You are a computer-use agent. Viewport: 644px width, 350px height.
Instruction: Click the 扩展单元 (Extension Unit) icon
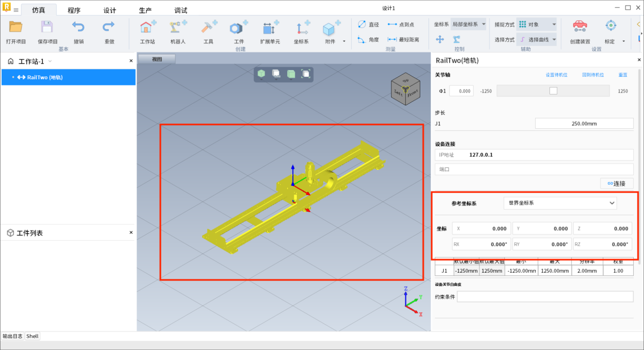pyautogui.click(x=270, y=27)
